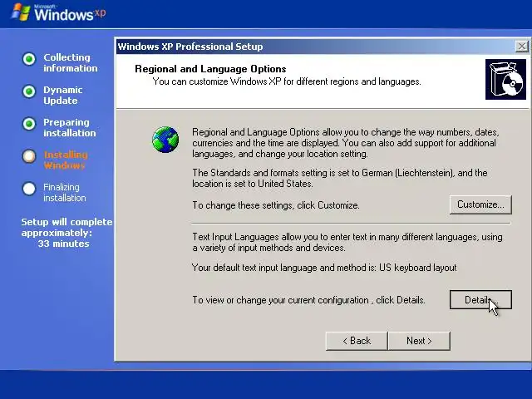532x399 pixels.
Task: Click the "Dynamic Update" step label
Action: [63, 96]
